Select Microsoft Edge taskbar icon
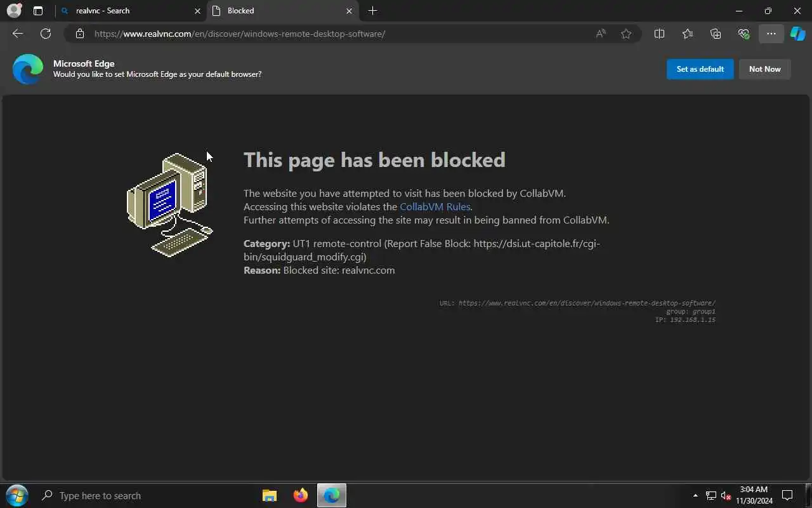 click(x=332, y=495)
